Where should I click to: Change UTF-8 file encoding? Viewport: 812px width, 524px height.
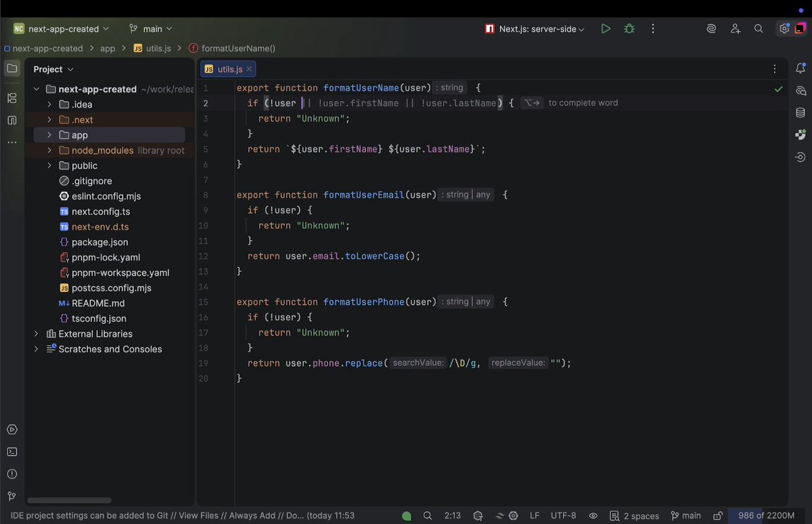(564, 516)
